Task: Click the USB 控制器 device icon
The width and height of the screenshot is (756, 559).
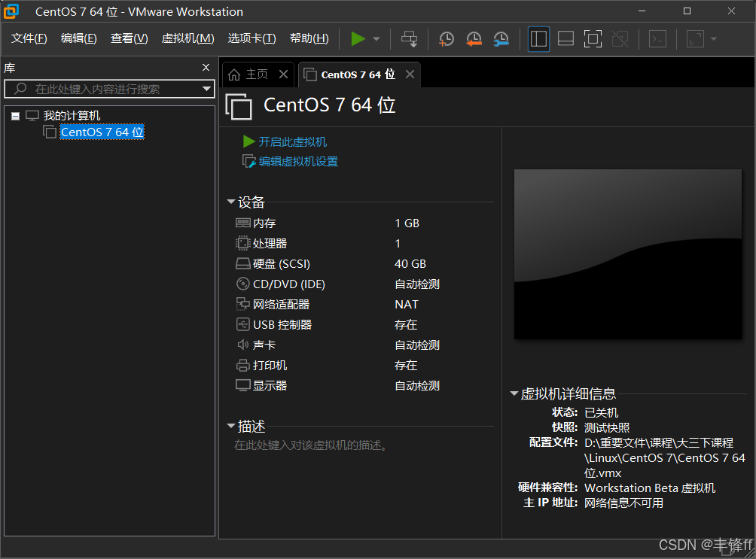Action: tap(243, 324)
